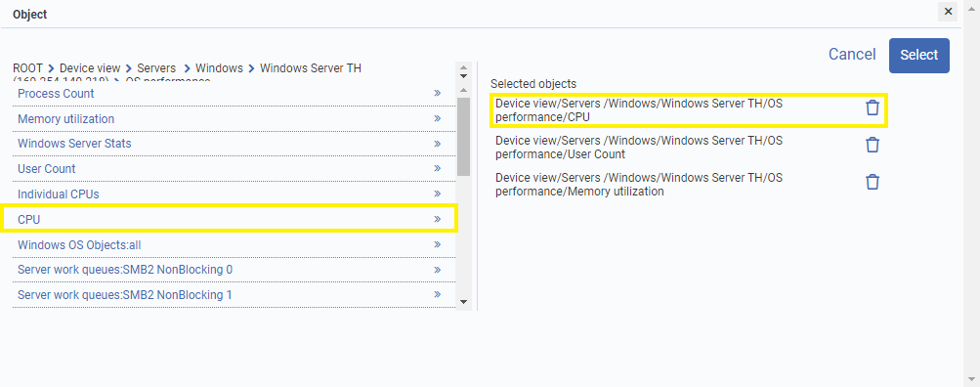
Task: Select the Process Count object
Action: [x=56, y=93]
